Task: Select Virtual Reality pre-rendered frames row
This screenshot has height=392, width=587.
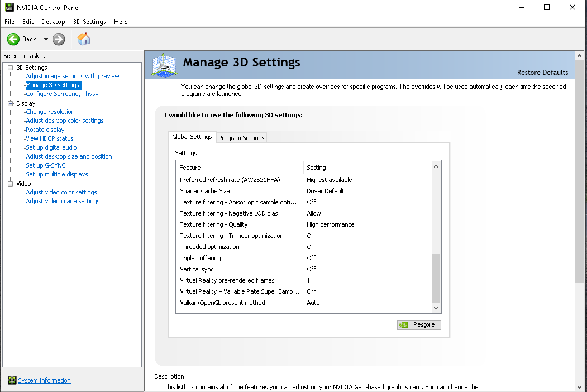Action: (304, 280)
